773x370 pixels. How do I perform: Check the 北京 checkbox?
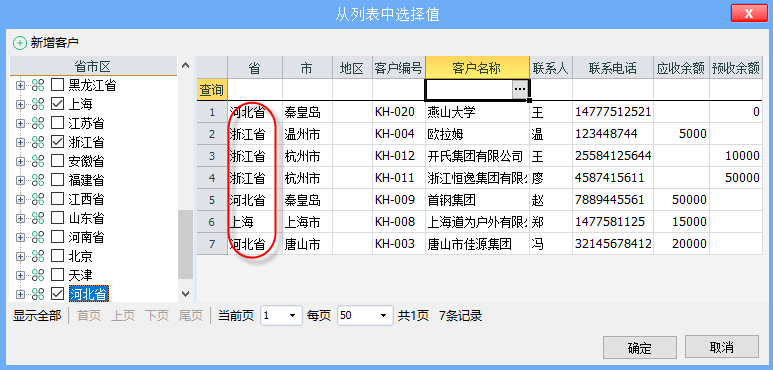(x=58, y=256)
